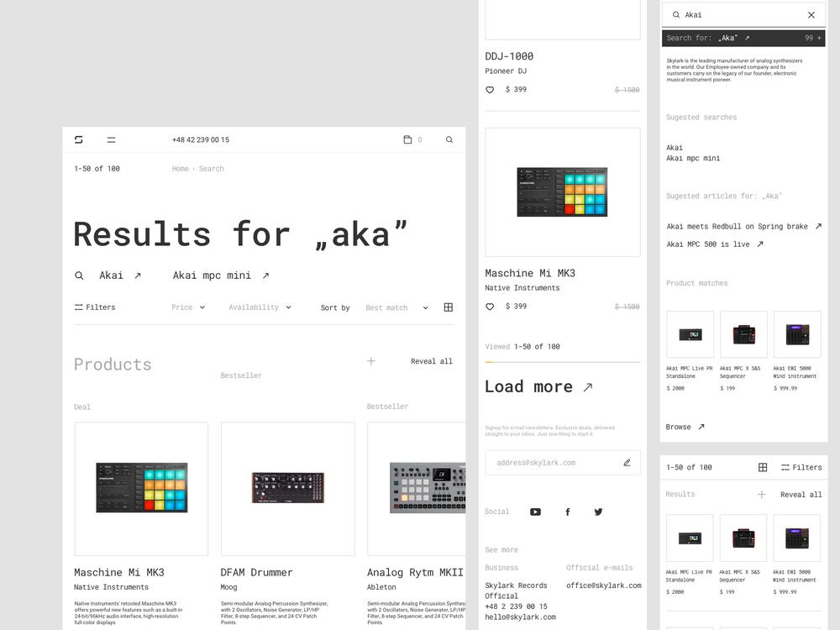Clear the Akai search with X icon
Image resolution: width=840 pixels, height=630 pixels.
tap(811, 15)
